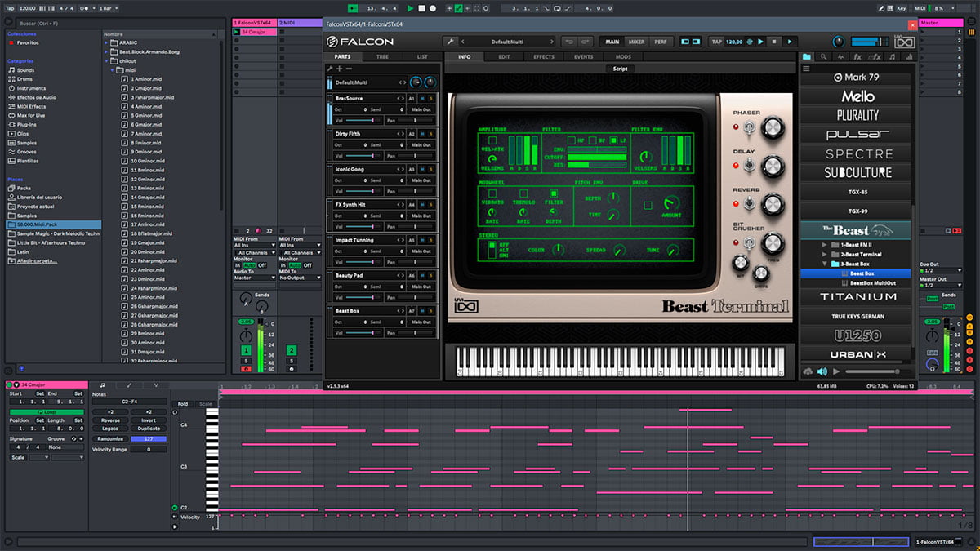This screenshot has width=980, height=551.
Task: Click the Falcon undo arrow
Action: 569,41
